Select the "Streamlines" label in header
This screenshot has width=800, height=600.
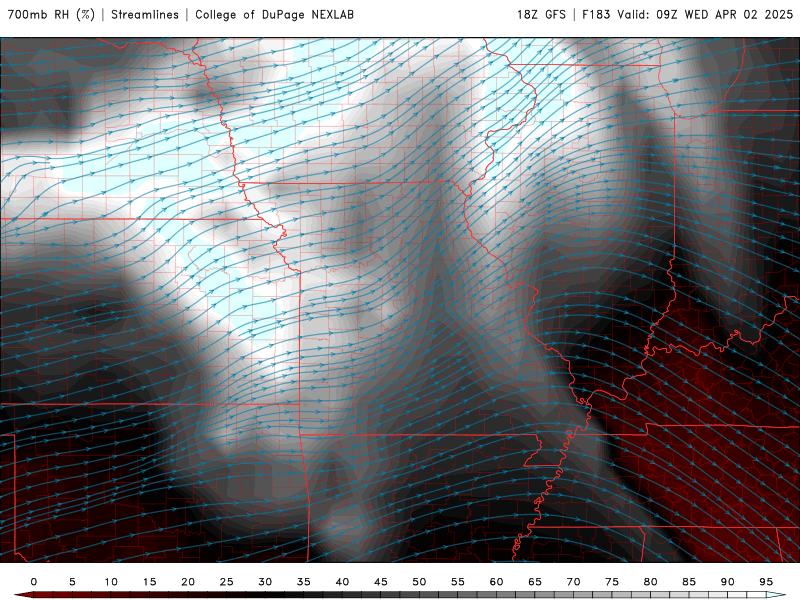(x=145, y=14)
